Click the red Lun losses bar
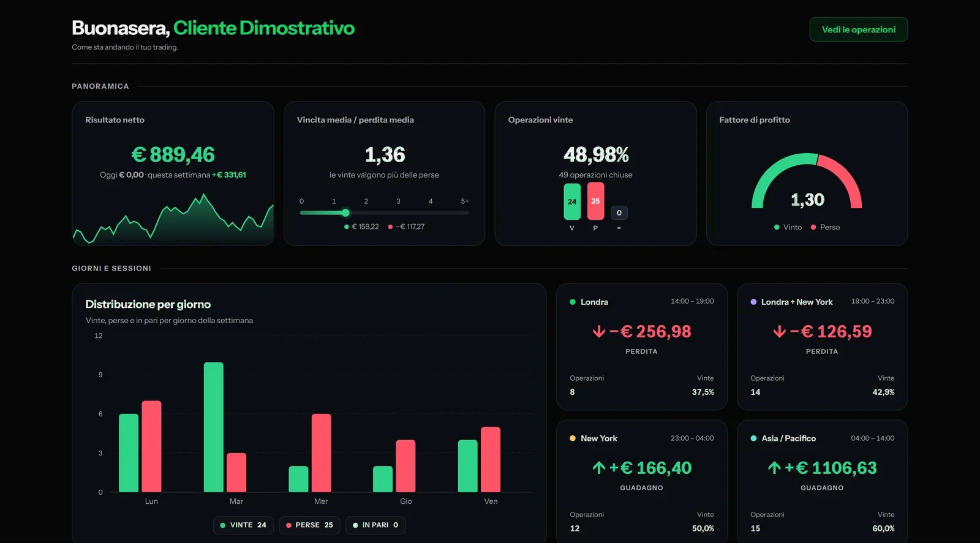The width and height of the screenshot is (980, 543). (x=151, y=446)
